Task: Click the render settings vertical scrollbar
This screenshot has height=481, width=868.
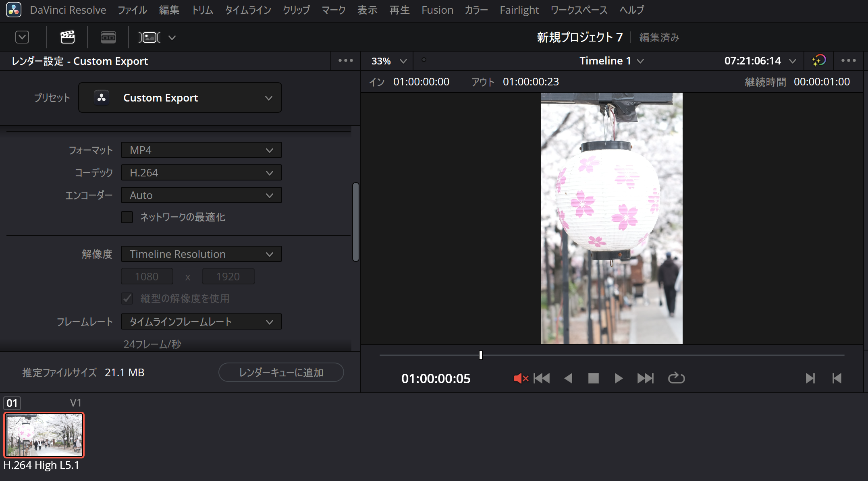Action: (355, 222)
